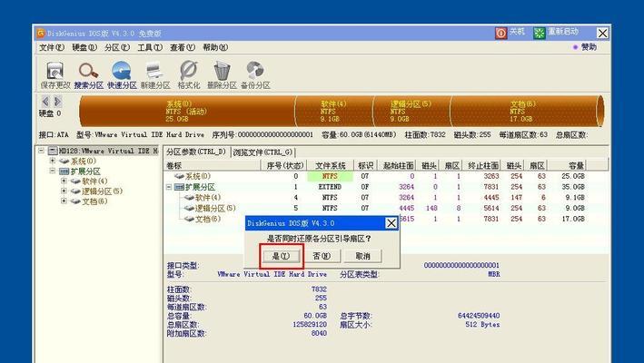Click the 保存更改 save changes icon
644x363 pixels.
[55, 74]
